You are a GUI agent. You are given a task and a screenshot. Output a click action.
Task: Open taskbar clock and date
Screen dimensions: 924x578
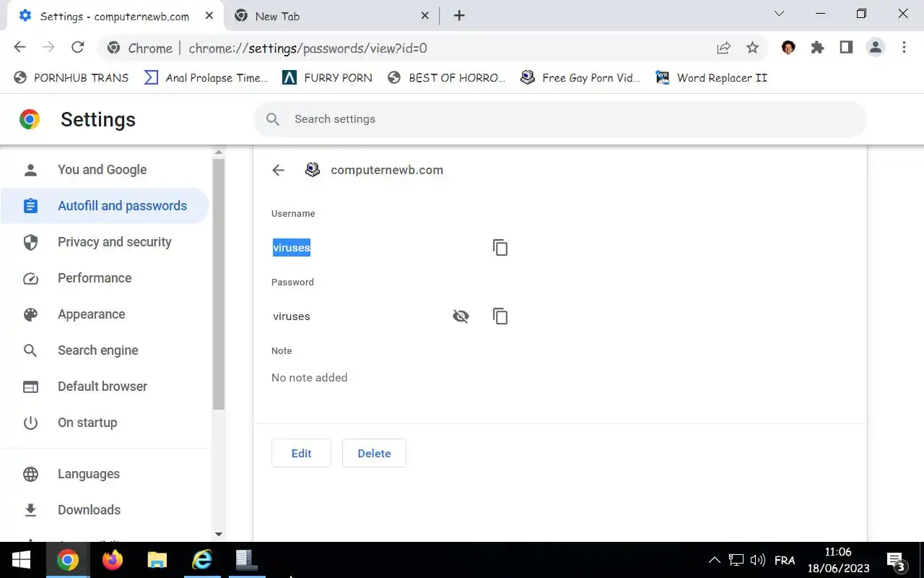coord(838,560)
